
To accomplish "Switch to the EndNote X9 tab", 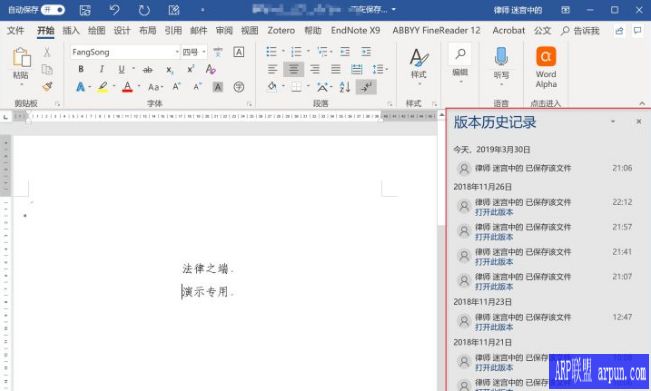I will [x=355, y=31].
